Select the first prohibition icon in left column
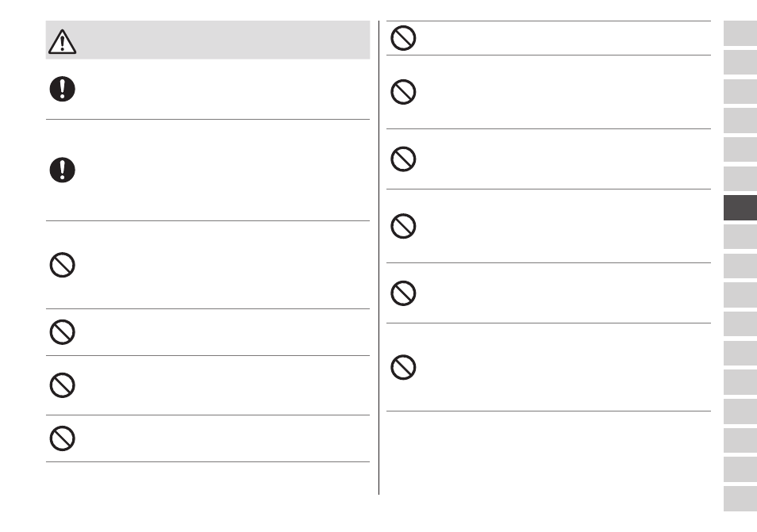This screenshot has height=532, width=757. coord(62,265)
